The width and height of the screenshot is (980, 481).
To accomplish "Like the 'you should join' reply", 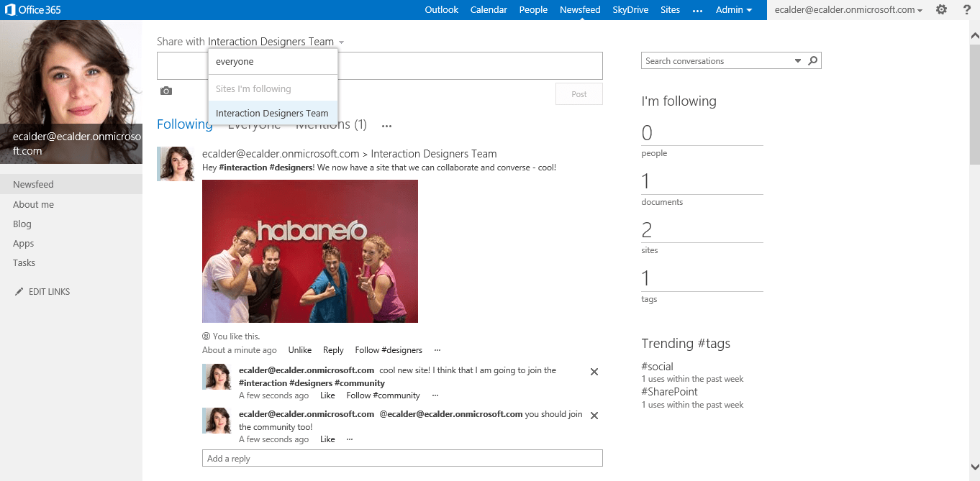I will pyautogui.click(x=327, y=439).
